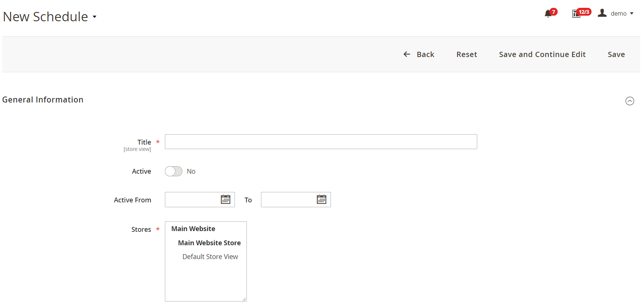Click Save and Continue Edit

tap(542, 54)
